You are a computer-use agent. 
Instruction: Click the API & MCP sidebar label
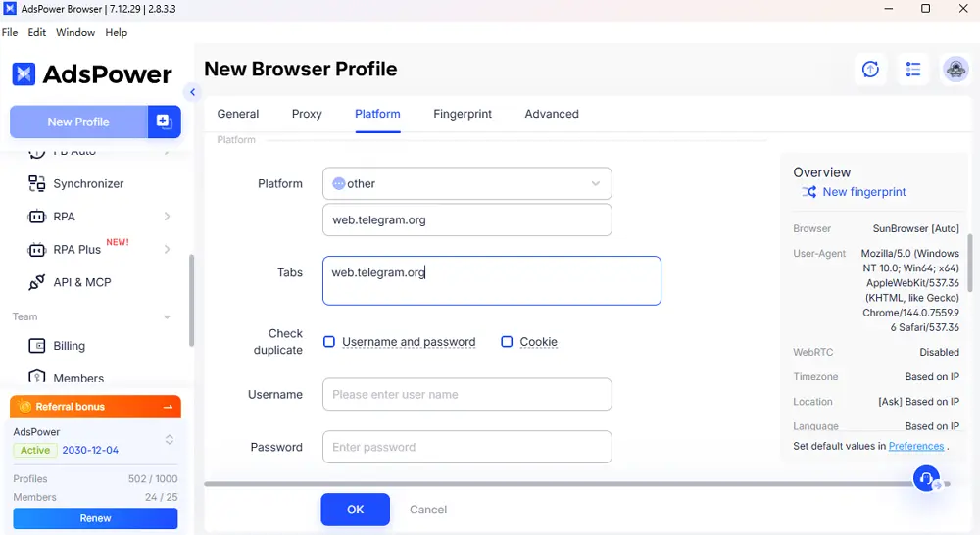point(82,282)
